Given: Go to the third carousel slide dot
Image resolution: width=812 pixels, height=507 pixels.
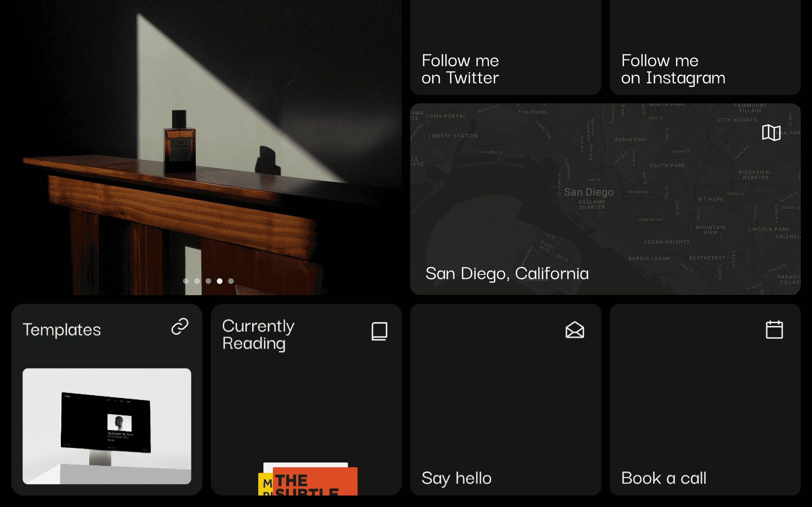Looking at the screenshot, I should click(x=208, y=281).
